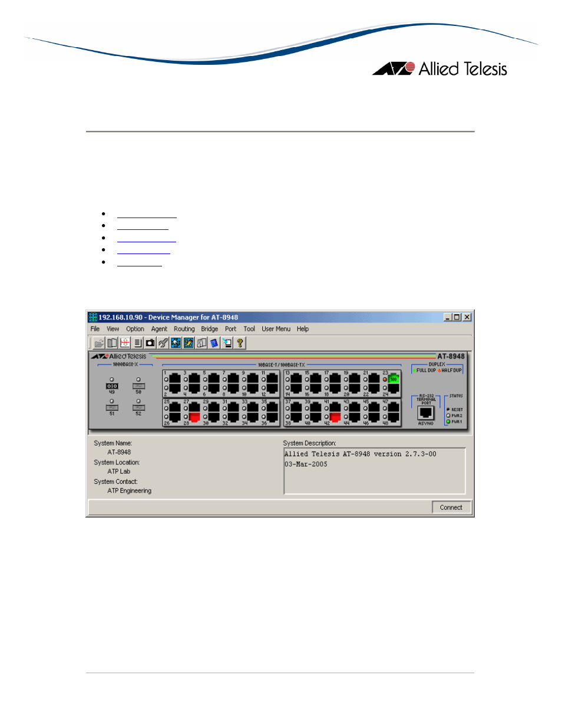Click the PWR1 green status LED
Screen dimensions: 562x728
point(448,421)
